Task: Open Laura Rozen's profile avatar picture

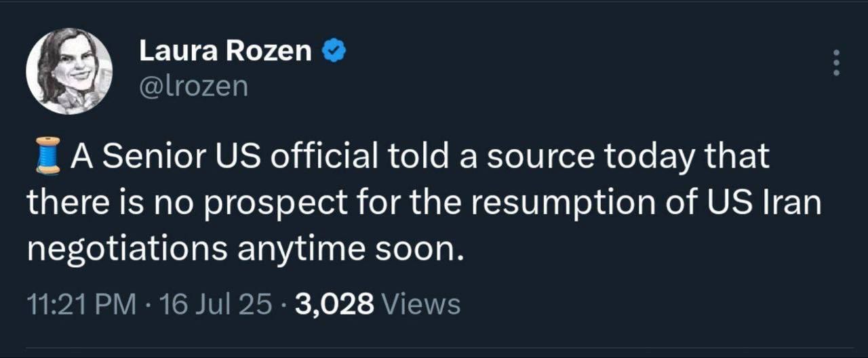Action: (69, 71)
